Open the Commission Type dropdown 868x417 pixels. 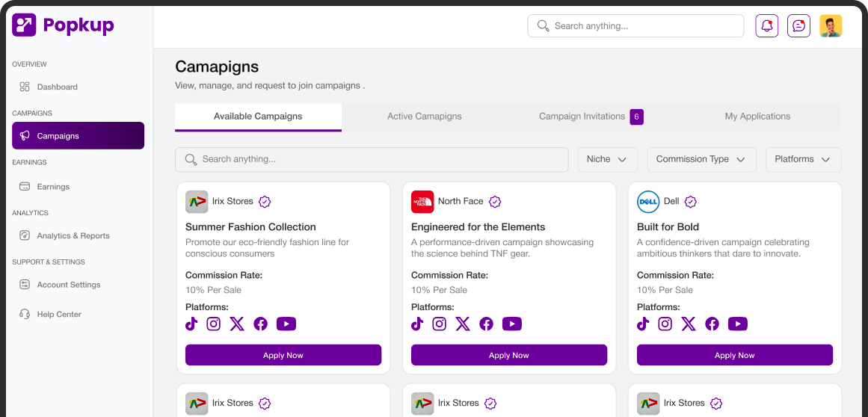[x=701, y=159]
